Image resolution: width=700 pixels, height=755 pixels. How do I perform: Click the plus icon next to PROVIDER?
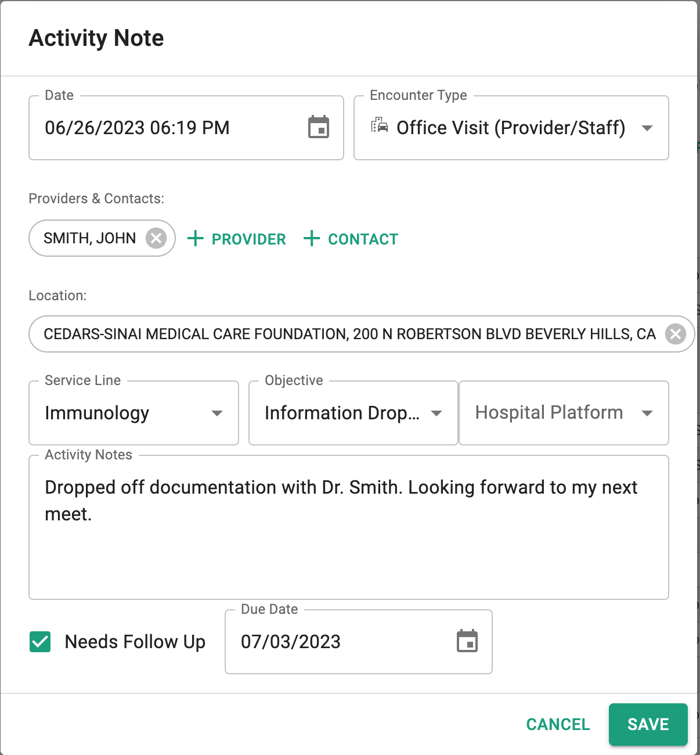pyautogui.click(x=196, y=238)
